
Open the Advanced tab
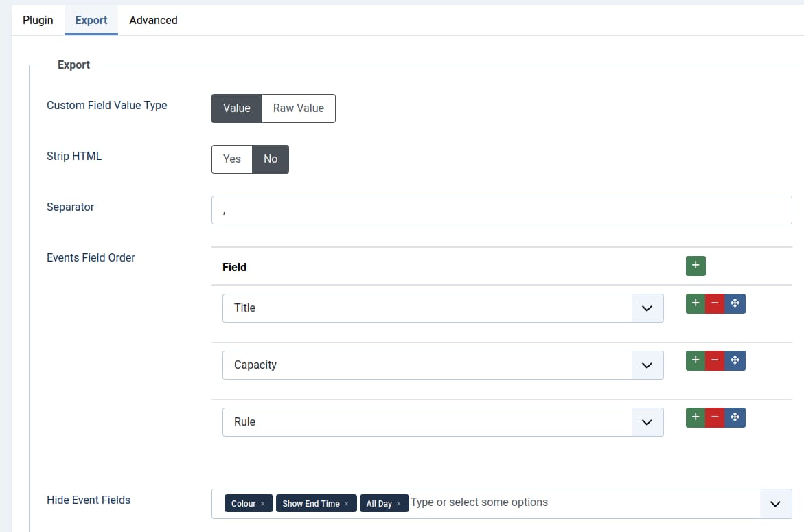tap(152, 20)
